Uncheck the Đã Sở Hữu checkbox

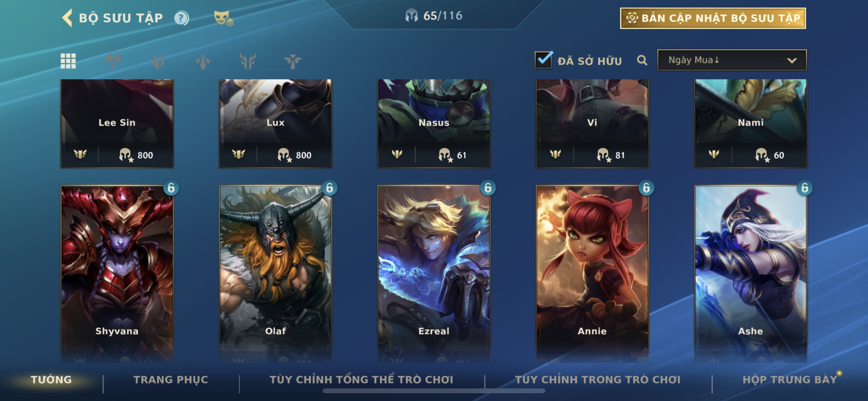pos(543,60)
